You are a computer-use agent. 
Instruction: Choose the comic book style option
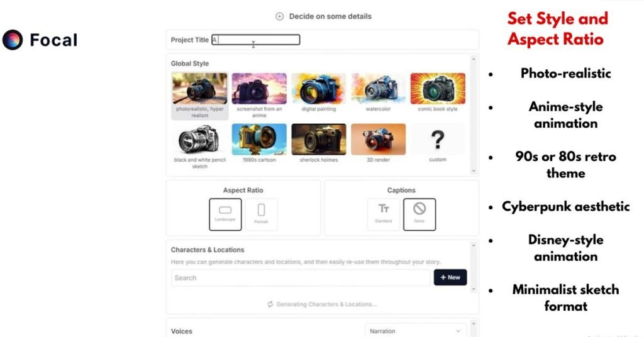pyautogui.click(x=438, y=89)
